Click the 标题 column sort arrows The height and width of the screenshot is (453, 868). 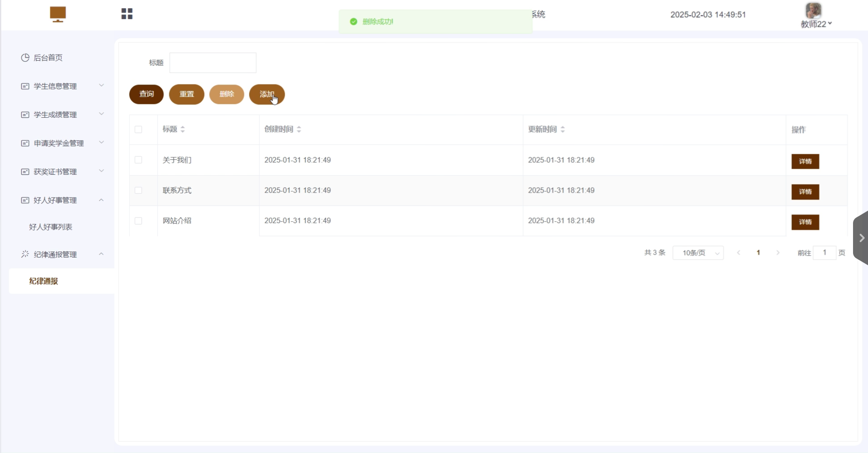[x=183, y=129]
